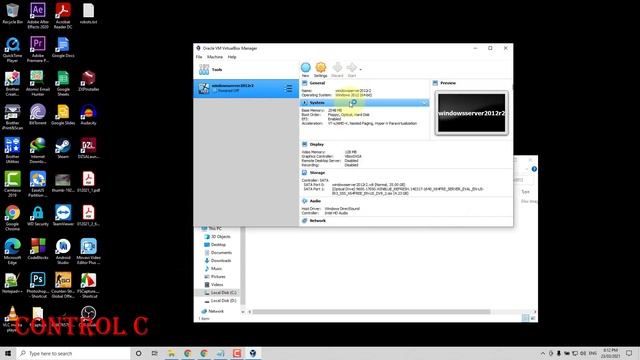Open TeamViewer desktop icon

coord(63,216)
